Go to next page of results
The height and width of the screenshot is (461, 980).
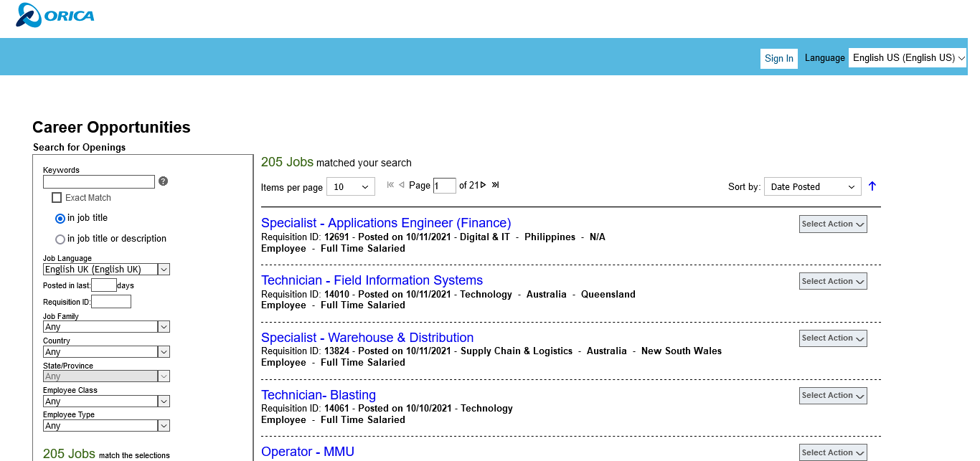pos(484,185)
